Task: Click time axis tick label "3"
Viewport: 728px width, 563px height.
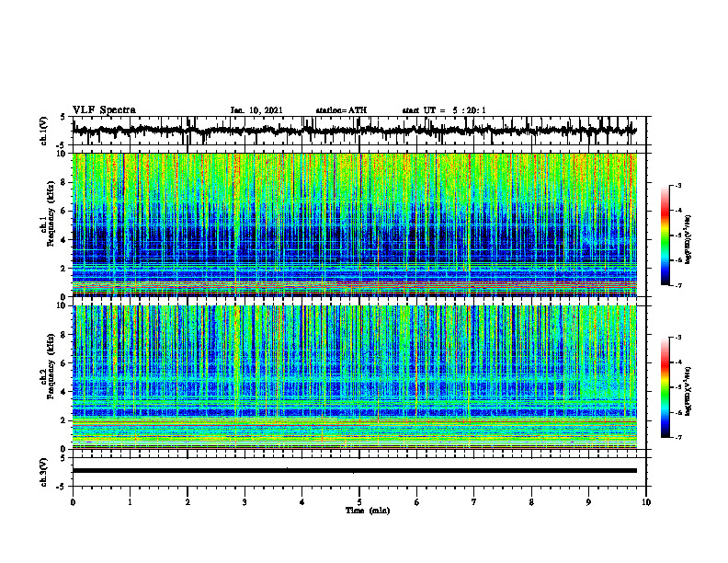Action: tap(245, 502)
